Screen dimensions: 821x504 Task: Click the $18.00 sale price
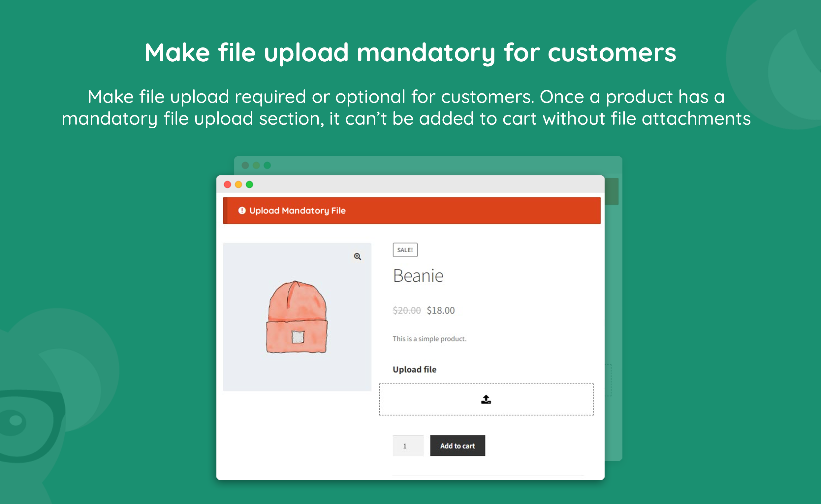click(x=440, y=310)
